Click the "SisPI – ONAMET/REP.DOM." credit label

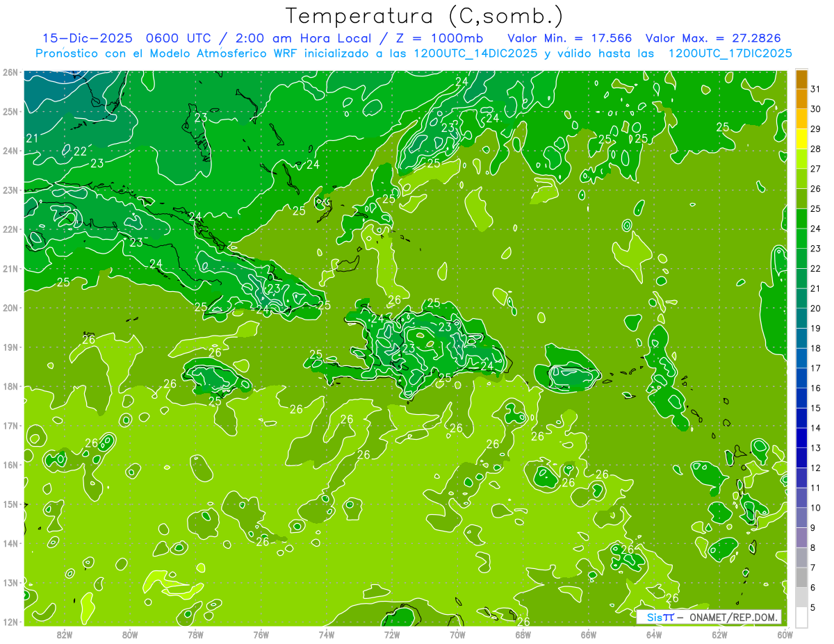[709, 617]
